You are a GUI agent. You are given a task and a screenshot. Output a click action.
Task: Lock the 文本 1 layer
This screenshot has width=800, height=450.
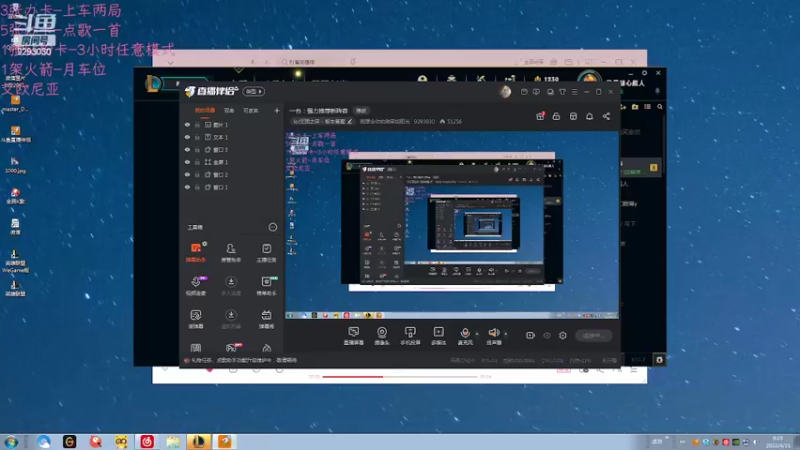tap(197, 137)
